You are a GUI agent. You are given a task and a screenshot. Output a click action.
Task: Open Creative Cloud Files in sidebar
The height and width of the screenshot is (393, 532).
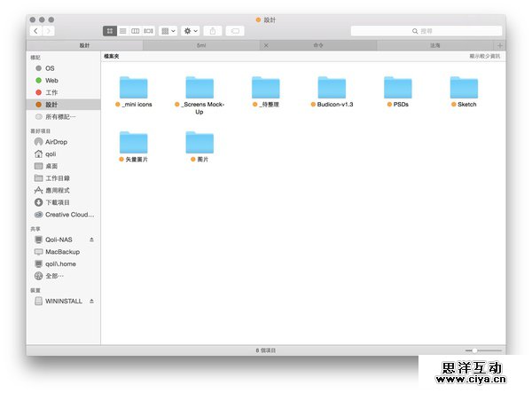pos(69,214)
